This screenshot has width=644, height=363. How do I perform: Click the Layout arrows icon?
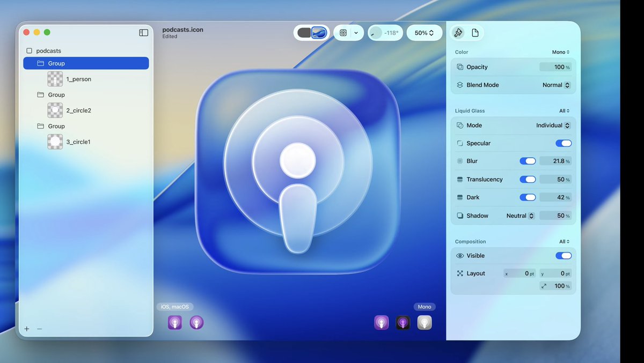pos(460,273)
